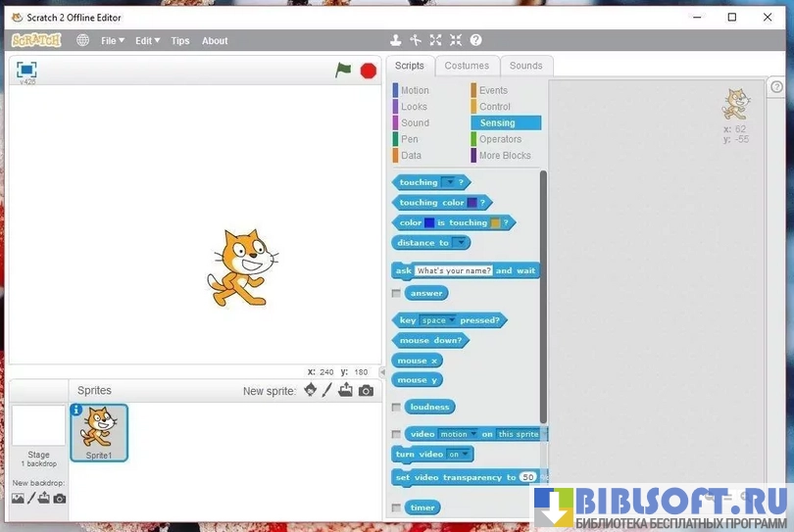
Task: Expand key space pressed dropdown
Action: pos(452,320)
